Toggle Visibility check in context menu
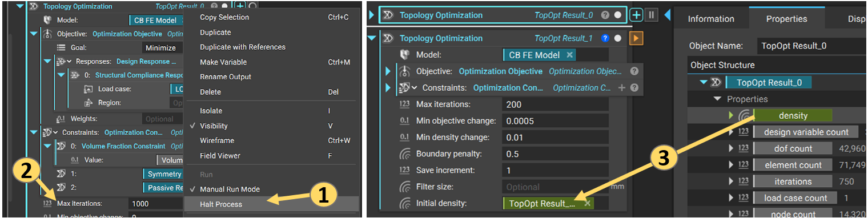 [x=214, y=126]
